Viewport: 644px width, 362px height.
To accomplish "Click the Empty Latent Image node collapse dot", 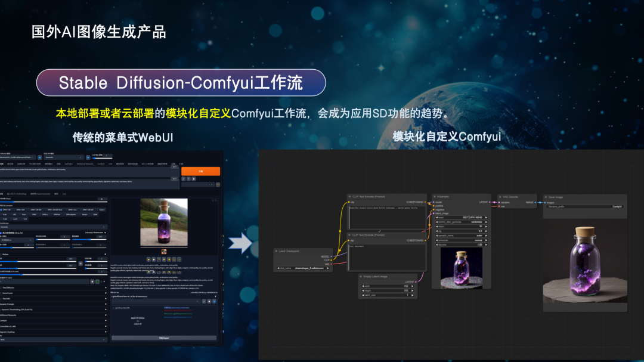I will click(361, 277).
